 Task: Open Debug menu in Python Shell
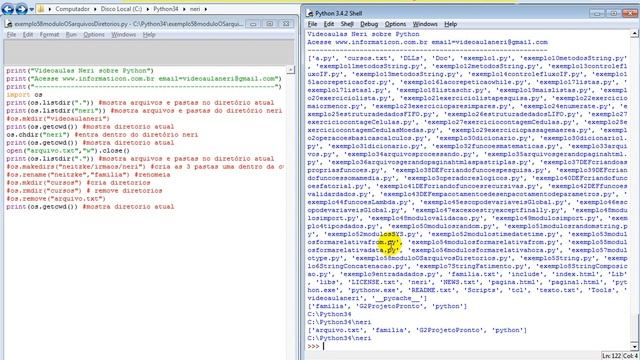369,24
